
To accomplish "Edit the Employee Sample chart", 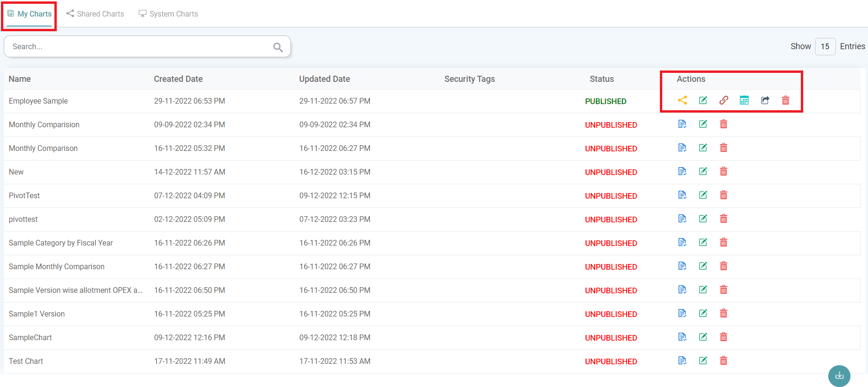I will pyautogui.click(x=703, y=100).
